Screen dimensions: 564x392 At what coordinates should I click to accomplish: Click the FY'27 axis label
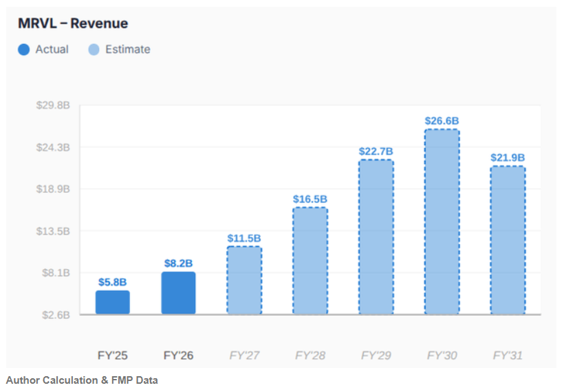click(244, 356)
